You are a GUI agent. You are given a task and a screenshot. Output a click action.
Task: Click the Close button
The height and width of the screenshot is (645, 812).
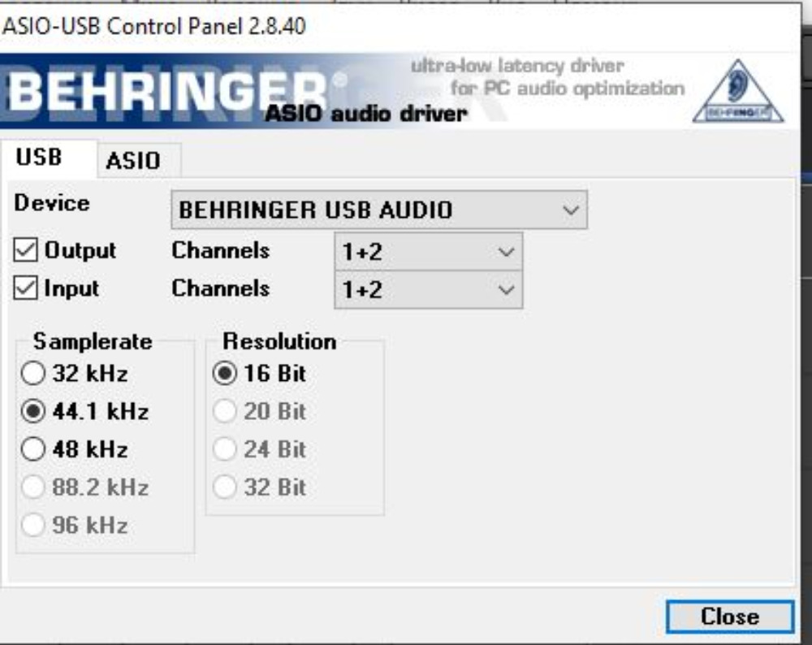tap(730, 617)
